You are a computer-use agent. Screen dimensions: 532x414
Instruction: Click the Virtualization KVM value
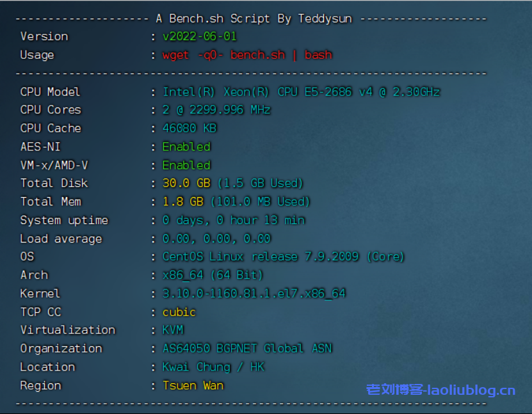(x=173, y=330)
